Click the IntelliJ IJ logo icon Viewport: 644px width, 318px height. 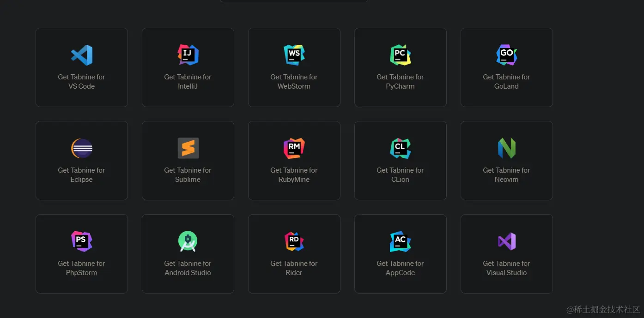point(188,55)
